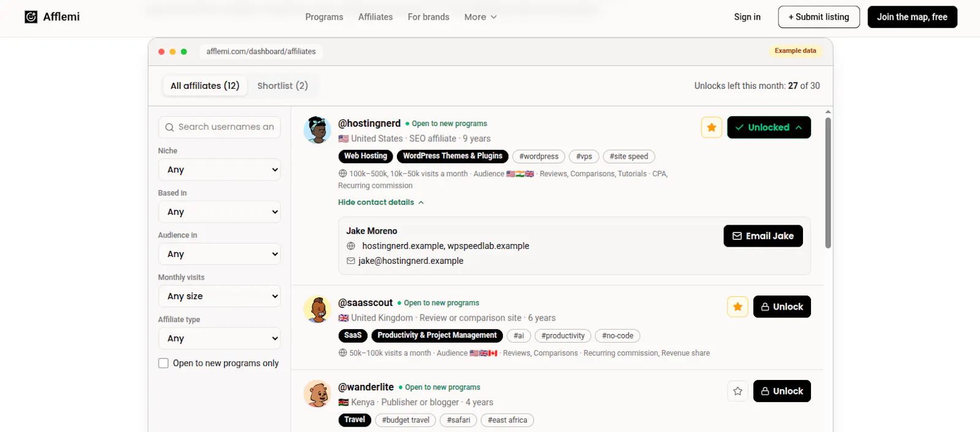
Task: Select Productivity & Project Management tag
Action: coord(437,335)
